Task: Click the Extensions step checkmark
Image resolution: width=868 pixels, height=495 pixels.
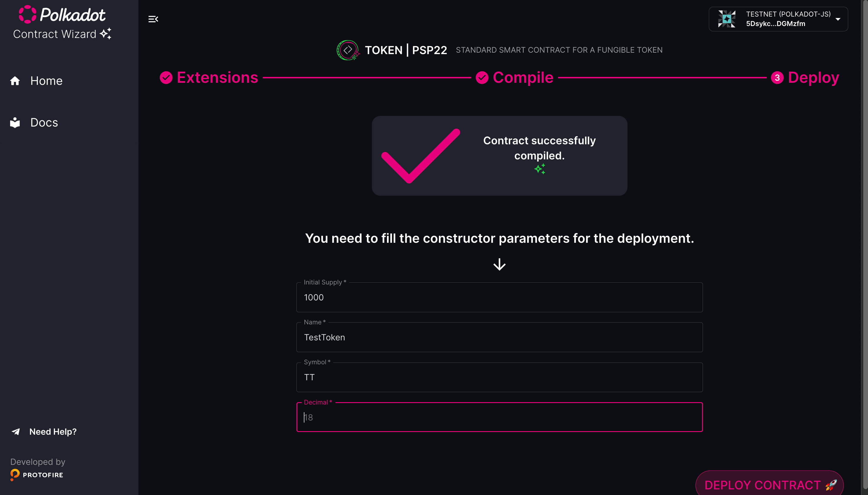Action: click(166, 78)
